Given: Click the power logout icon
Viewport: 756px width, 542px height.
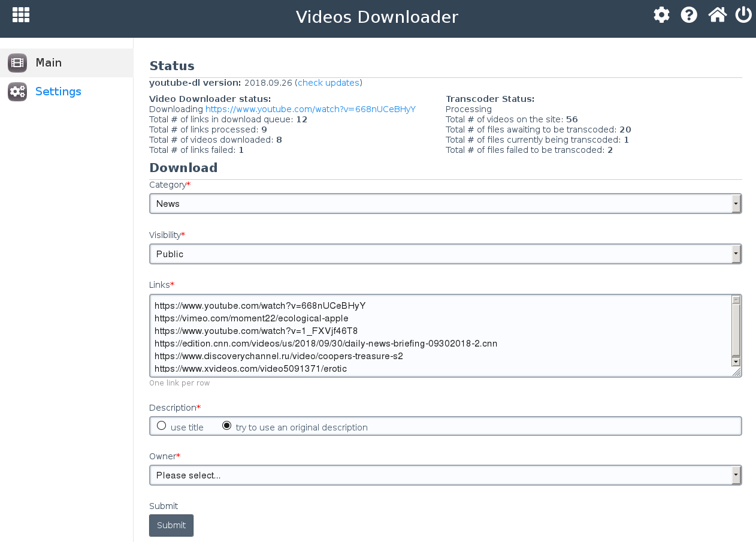Looking at the screenshot, I should coord(743,15).
